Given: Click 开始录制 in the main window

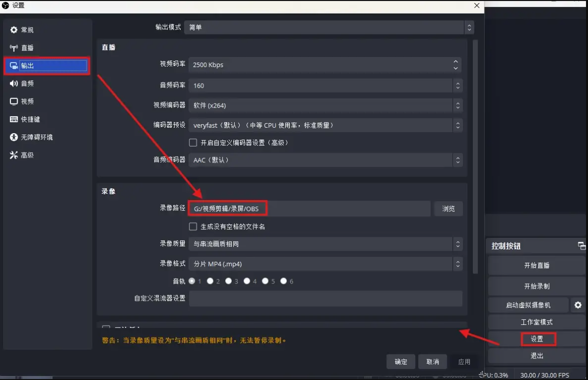Looking at the screenshot, I should tap(536, 286).
